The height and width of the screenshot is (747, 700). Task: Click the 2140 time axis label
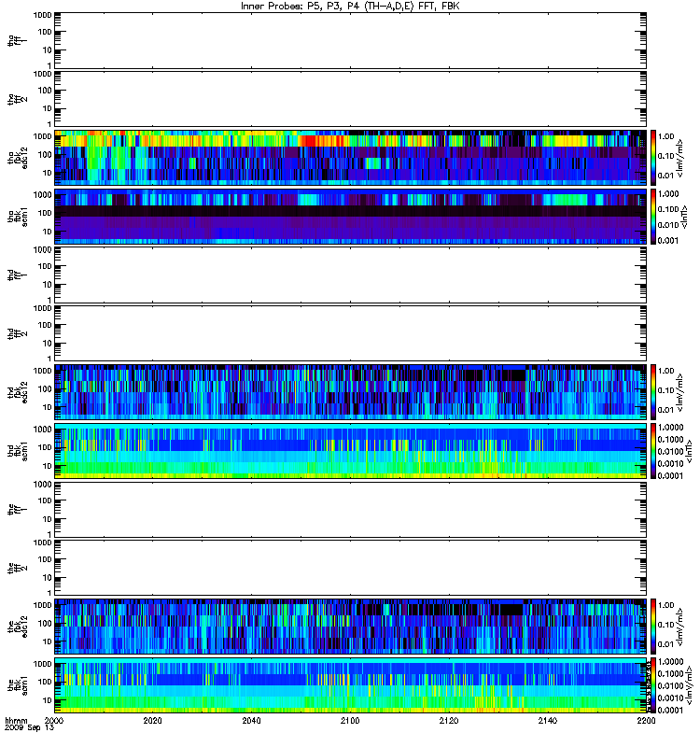point(547,720)
